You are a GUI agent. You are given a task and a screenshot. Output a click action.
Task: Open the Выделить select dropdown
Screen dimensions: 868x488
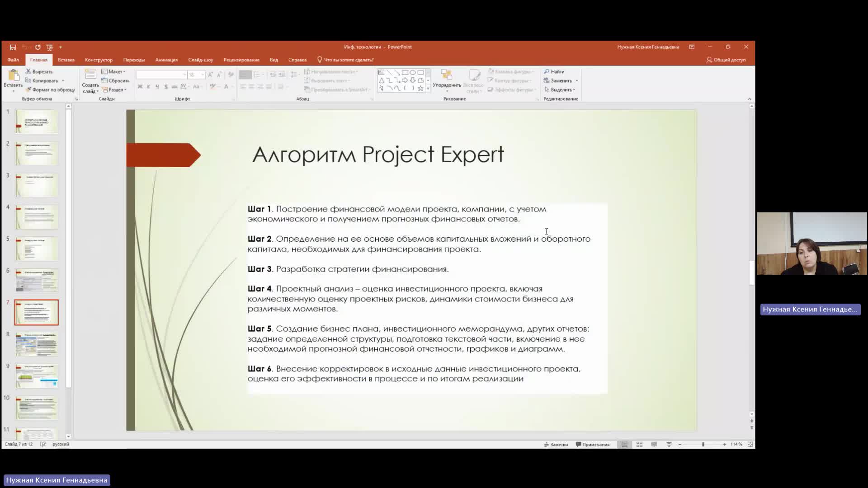(560, 89)
